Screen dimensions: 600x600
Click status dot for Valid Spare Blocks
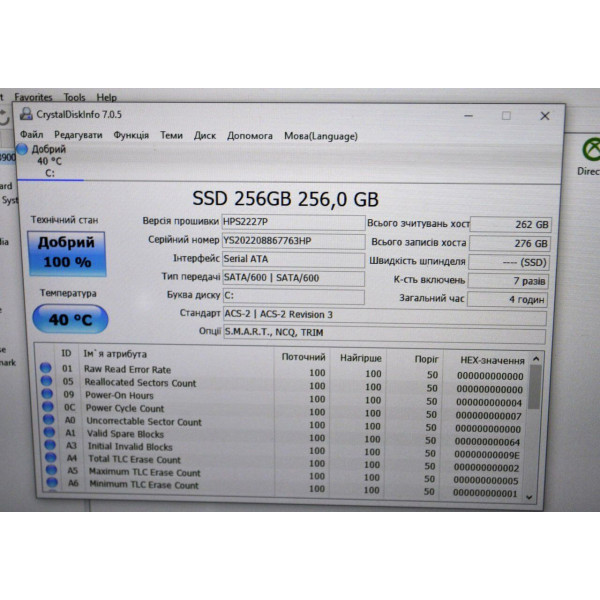point(50,432)
